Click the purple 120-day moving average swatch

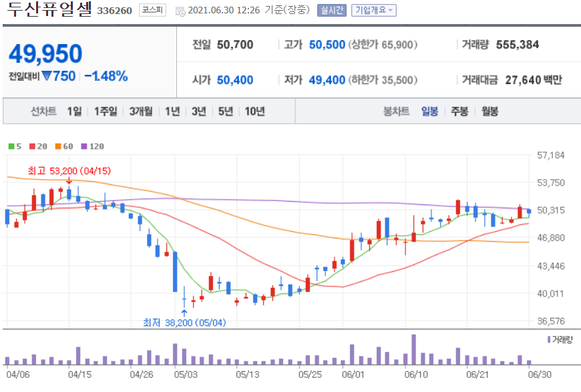[x=84, y=146]
